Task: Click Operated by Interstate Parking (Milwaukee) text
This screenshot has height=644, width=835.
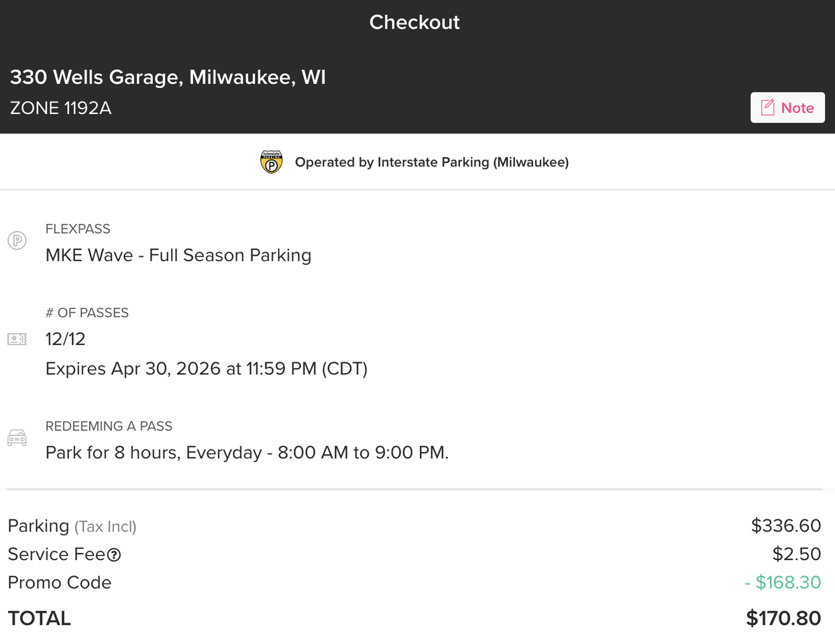Action: click(431, 162)
